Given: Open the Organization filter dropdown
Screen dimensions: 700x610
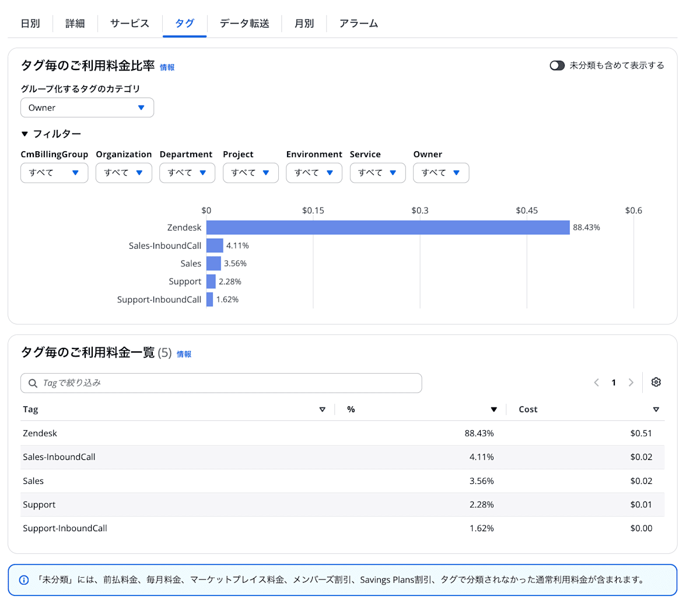Looking at the screenshot, I should click(x=124, y=173).
